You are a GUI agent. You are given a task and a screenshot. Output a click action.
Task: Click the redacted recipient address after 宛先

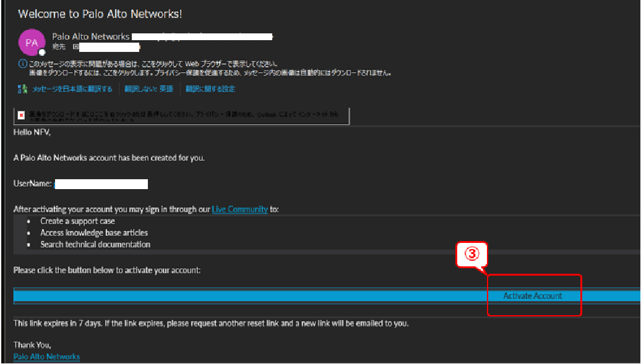pos(110,47)
